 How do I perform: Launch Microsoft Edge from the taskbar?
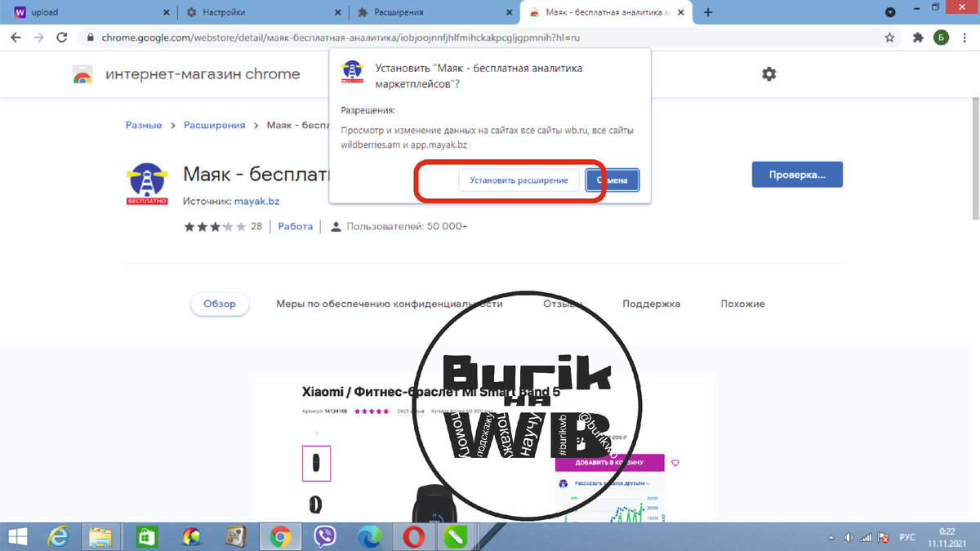(369, 536)
